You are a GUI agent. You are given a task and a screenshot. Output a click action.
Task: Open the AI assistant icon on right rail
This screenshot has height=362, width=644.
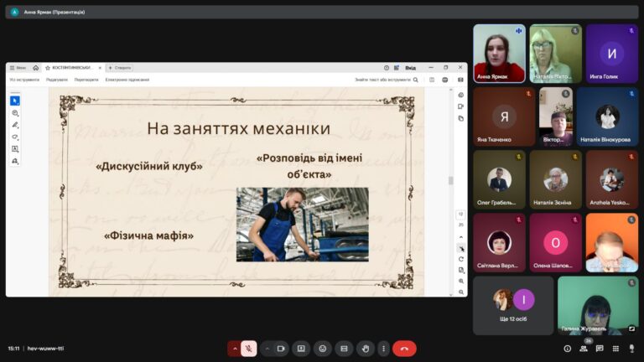(x=461, y=95)
